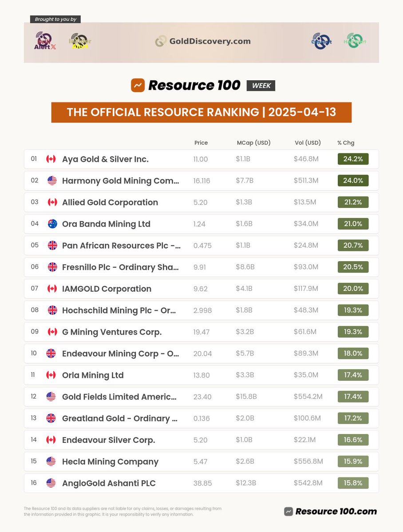Click the % Chg column header
This screenshot has width=403, height=532.
(x=346, y=143)
